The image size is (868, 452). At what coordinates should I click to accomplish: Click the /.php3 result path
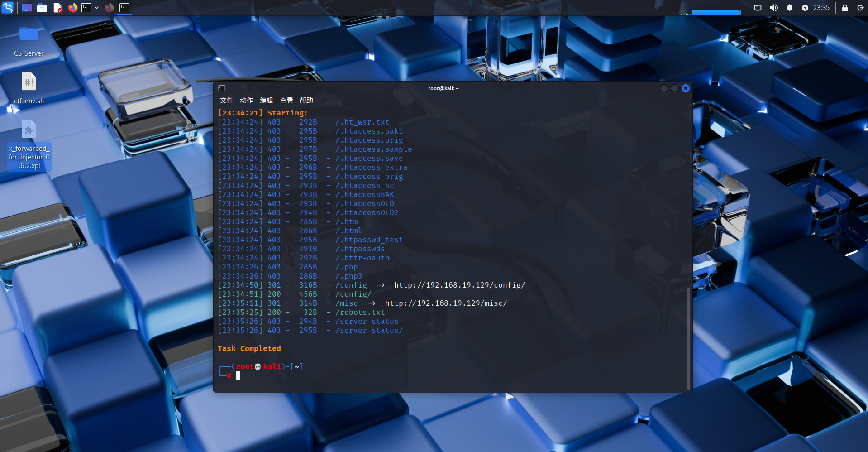coord(348,276)
